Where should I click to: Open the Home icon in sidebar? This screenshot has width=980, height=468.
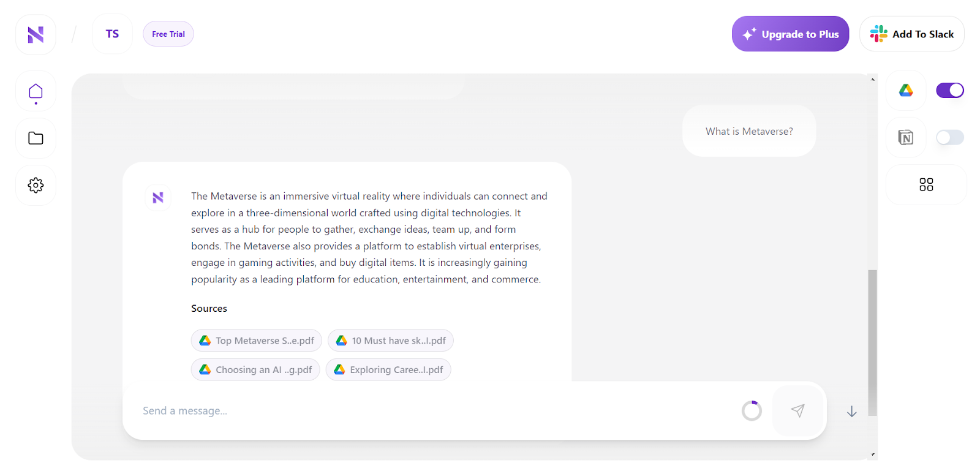click(x=36, y=92)
